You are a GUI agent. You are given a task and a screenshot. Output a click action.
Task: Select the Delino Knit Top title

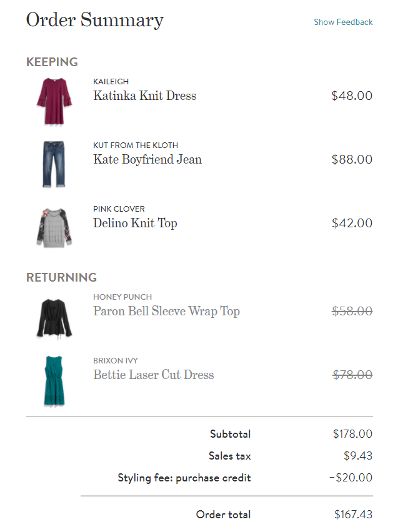click(x=135, y=223)
